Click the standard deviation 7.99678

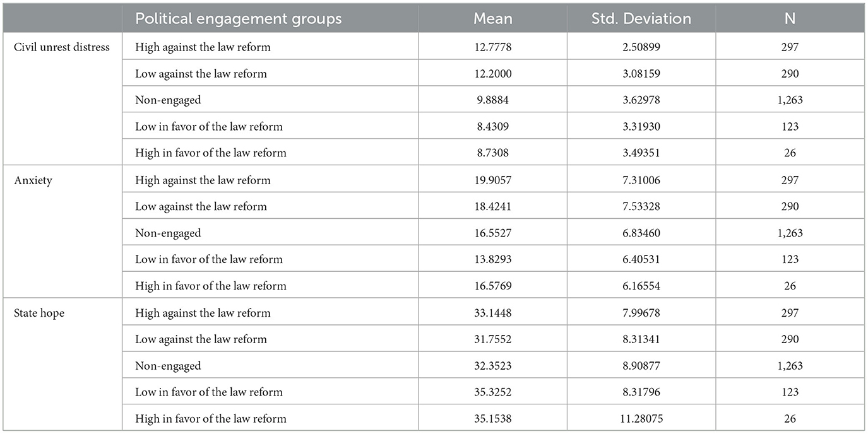(641, 313)
